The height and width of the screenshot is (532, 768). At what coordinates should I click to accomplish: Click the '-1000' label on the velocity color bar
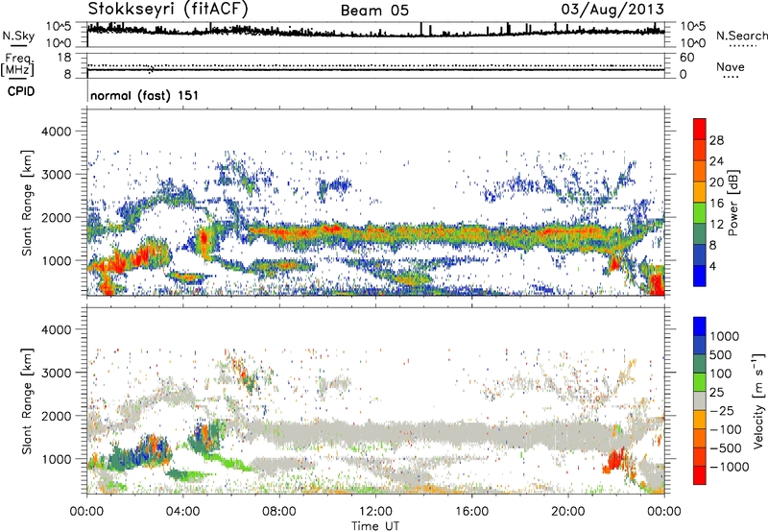point(729,467)
